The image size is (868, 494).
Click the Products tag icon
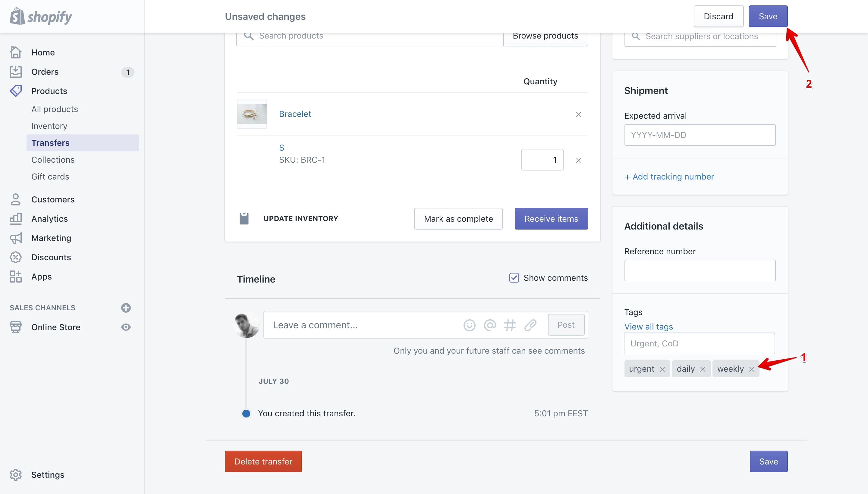click(x=16, y=91)
